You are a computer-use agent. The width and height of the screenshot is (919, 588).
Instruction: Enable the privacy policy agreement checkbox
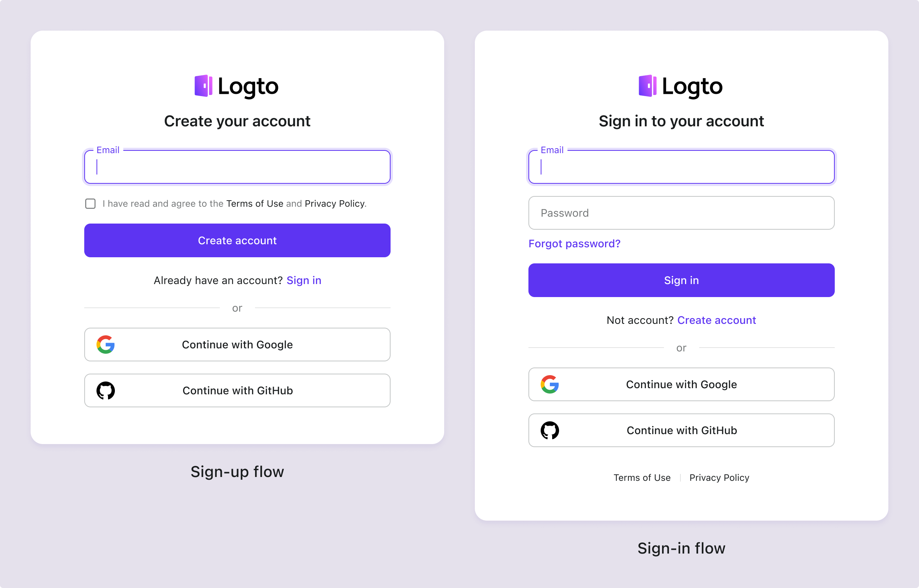pyautogui.click(x=90, y=204)
